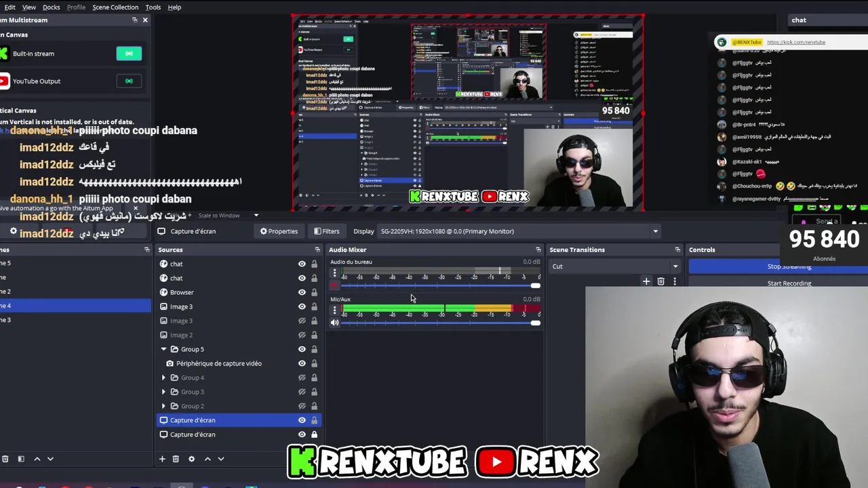Click Stop Streaming
The height and width of the screenshot is (488, 868).
click(x=778, y=266)
